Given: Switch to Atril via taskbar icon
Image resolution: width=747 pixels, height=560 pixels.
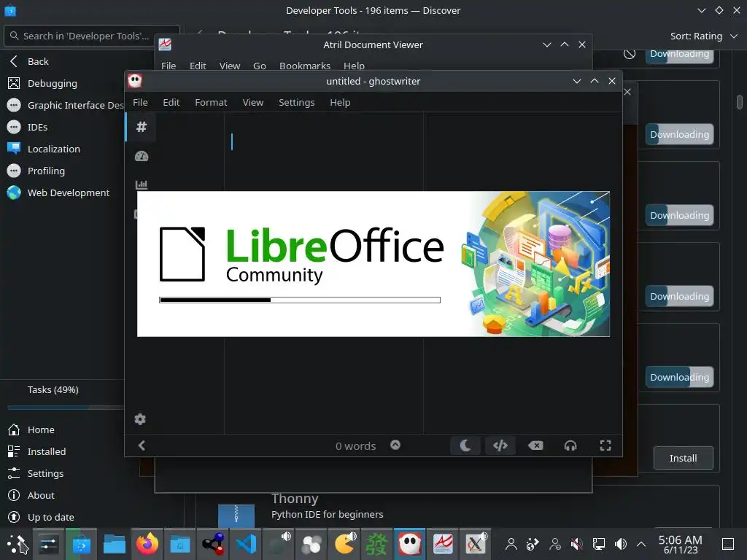Looking at the screenshot, I should [443, 544].
